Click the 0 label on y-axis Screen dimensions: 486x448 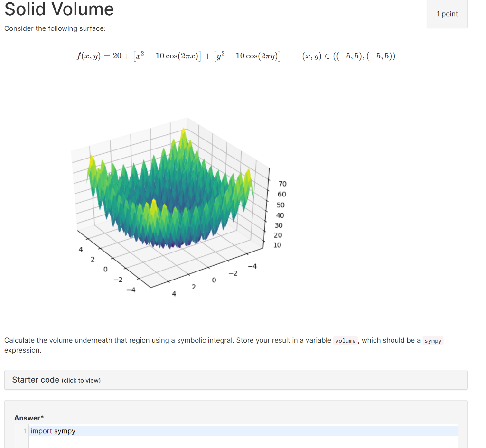(213, 280)
